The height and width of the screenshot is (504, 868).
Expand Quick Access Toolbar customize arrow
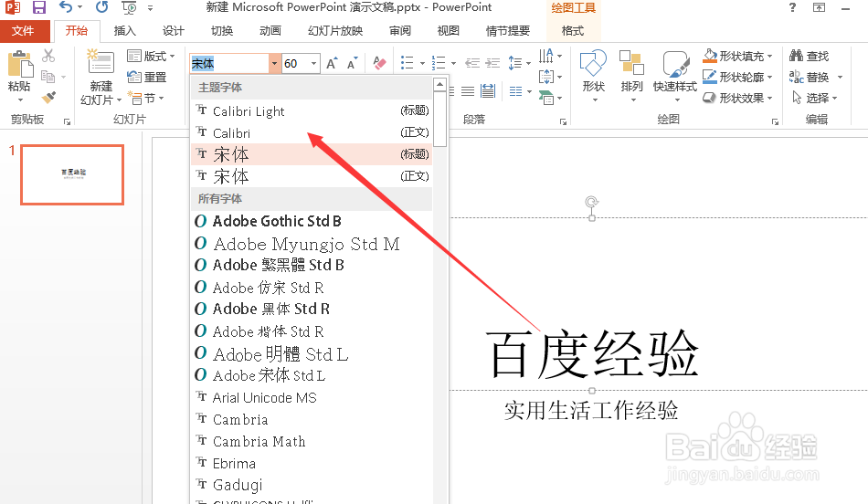click(151, 7)
